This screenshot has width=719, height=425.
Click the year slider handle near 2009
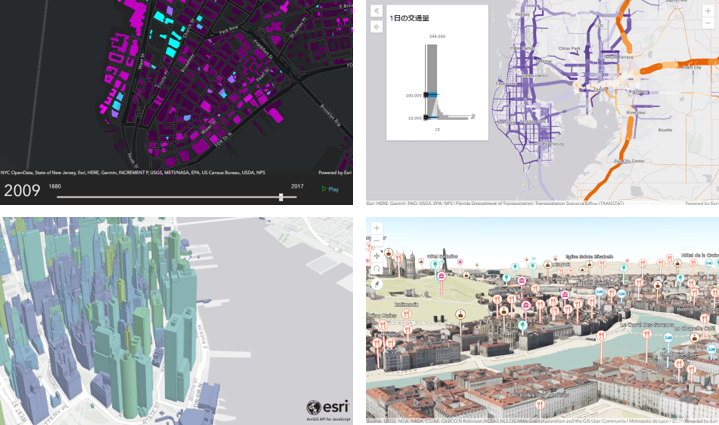pyautogui.click(x=281, y=197)
